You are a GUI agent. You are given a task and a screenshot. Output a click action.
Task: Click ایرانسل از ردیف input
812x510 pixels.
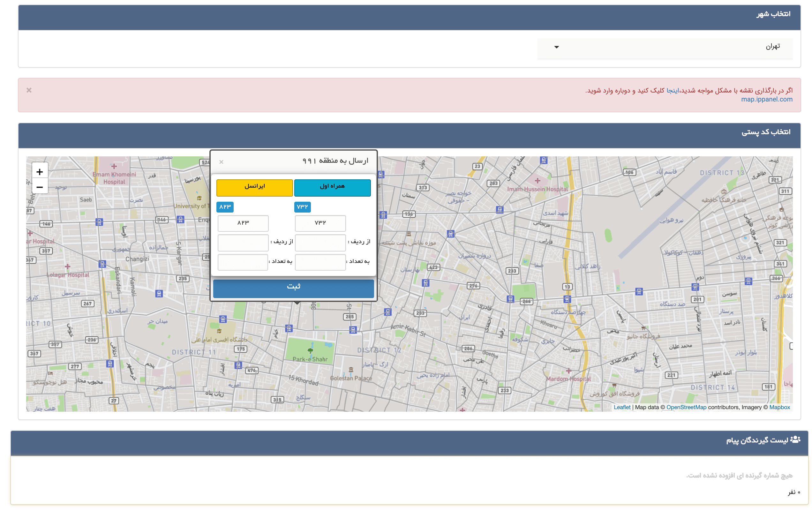pos(243,242)
